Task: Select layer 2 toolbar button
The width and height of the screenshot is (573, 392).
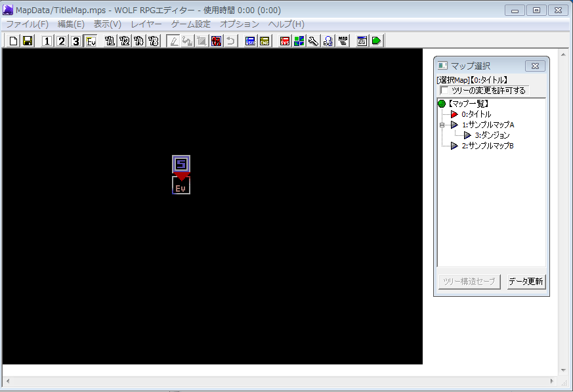Action: [x=62, y=41]
